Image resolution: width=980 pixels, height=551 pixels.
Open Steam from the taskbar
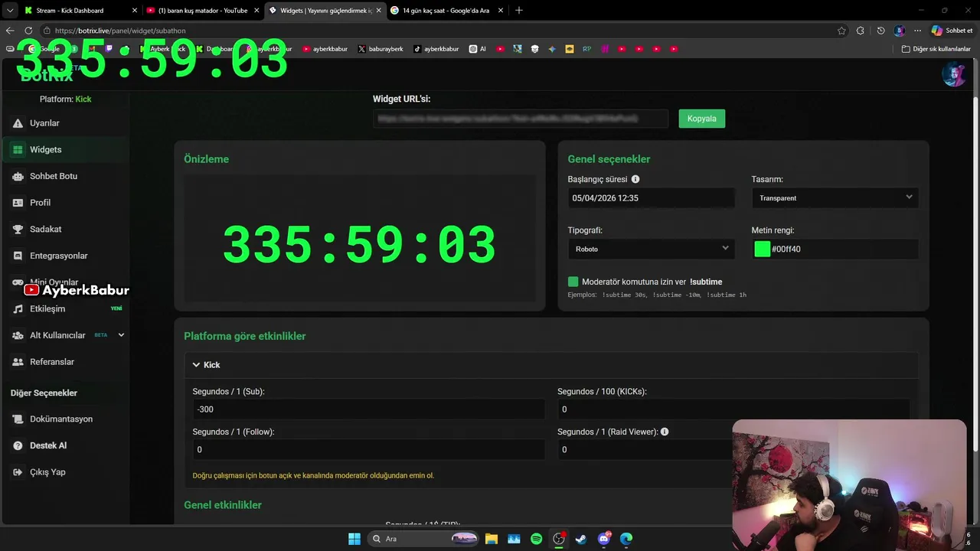click(581, 539)
